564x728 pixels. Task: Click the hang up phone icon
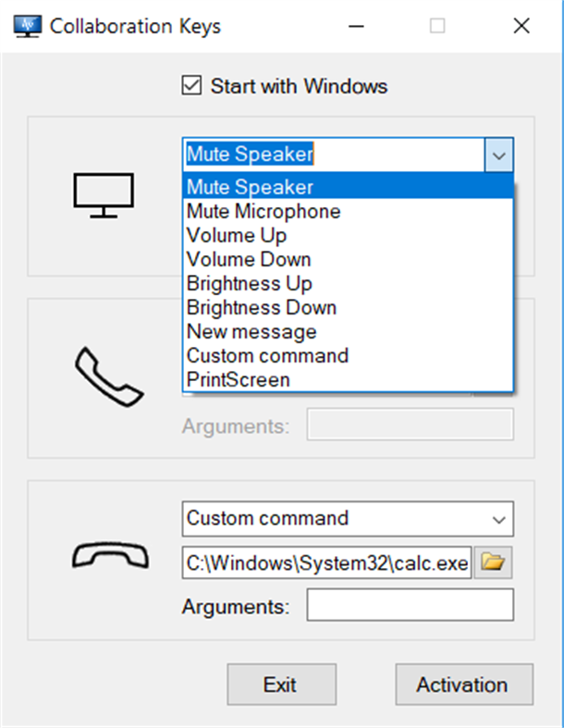(111, 556)
